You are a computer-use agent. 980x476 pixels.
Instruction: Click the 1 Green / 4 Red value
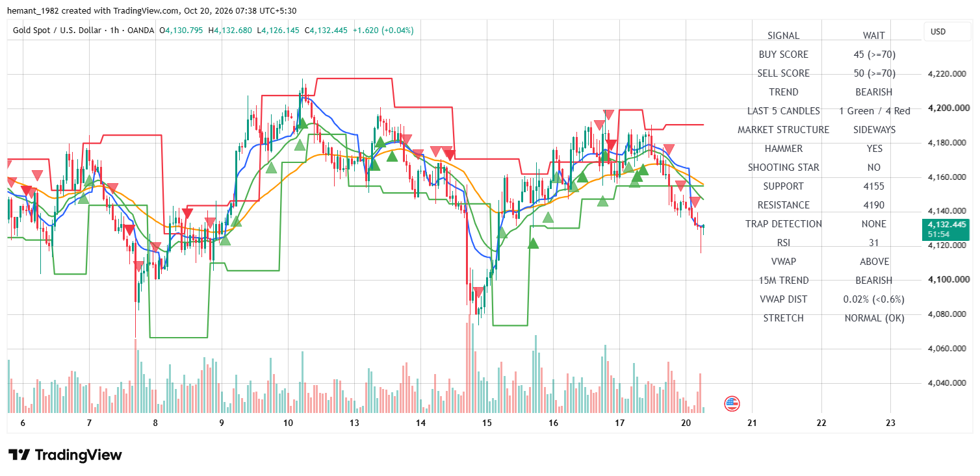coord(874,111)
